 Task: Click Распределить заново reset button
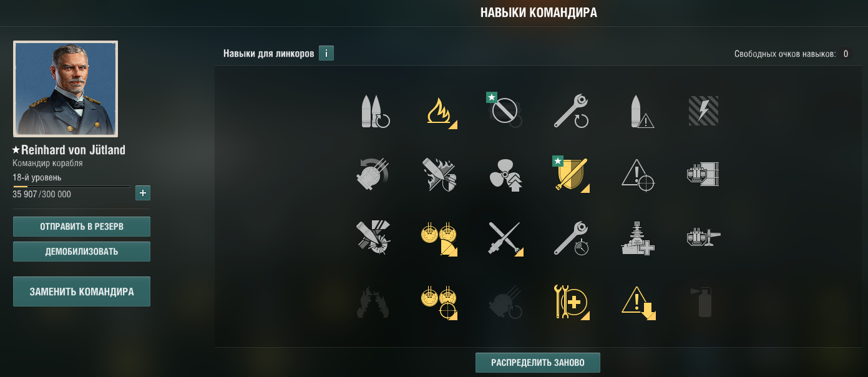538,363
